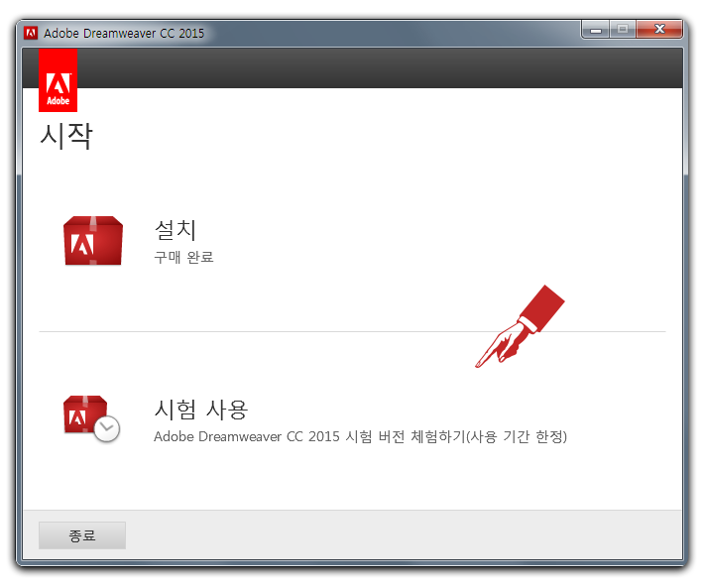This screenshot has height=588, width=704.
Task: Click the trial description text mentioning 사용 기간 한정
Action: tap(360, 436)
